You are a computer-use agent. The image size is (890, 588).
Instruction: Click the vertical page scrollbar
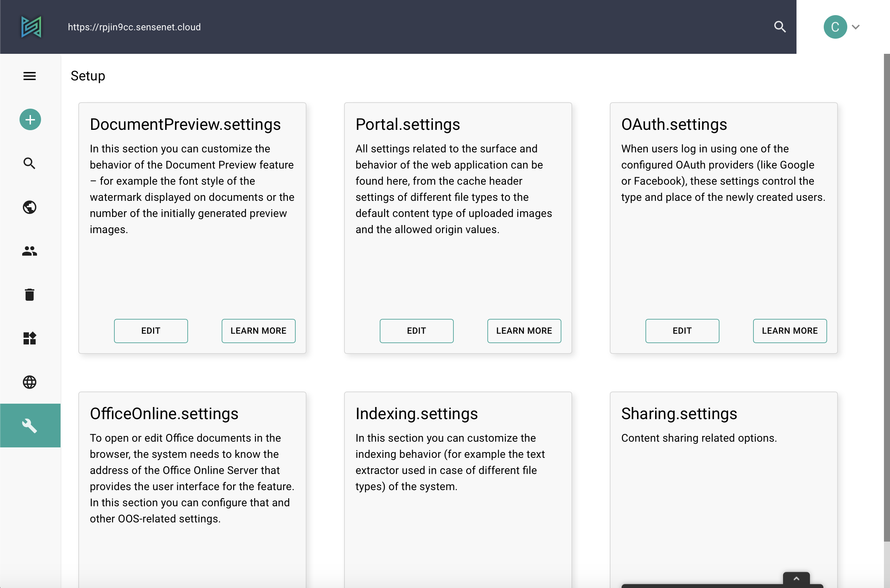887,297
